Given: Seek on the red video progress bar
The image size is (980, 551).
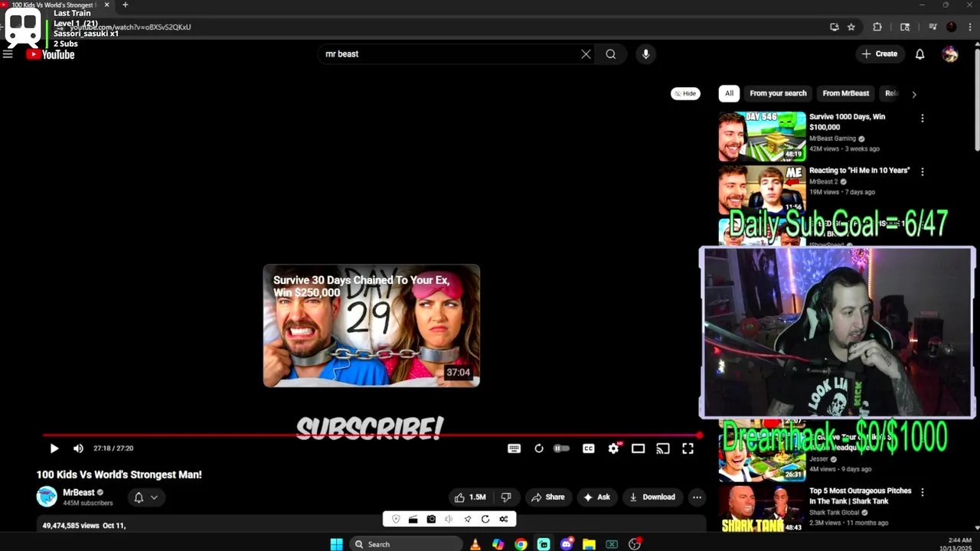Looking at the screenshot, I should point(371,435).
